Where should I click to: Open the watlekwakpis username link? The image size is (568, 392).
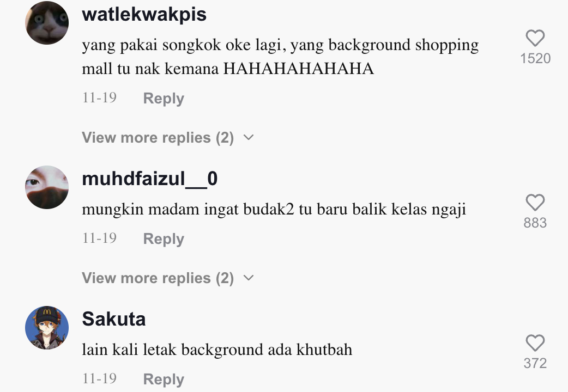(144, 15)
